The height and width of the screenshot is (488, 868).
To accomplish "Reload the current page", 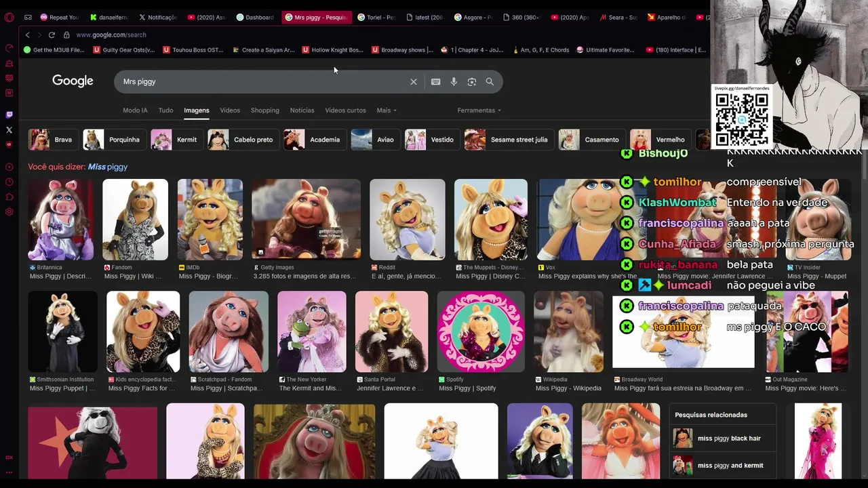I will (x=52, y=35).
